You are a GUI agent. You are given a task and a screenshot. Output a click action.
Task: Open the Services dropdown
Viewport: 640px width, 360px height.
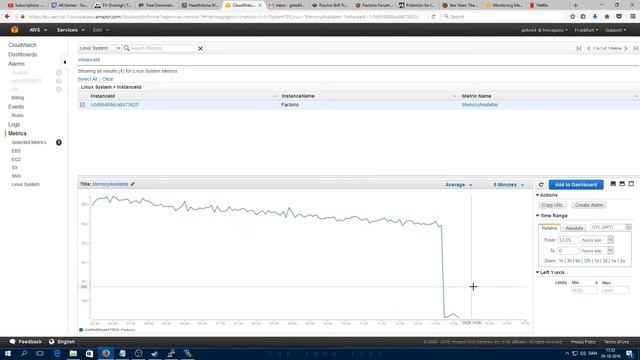coord(71,30)
